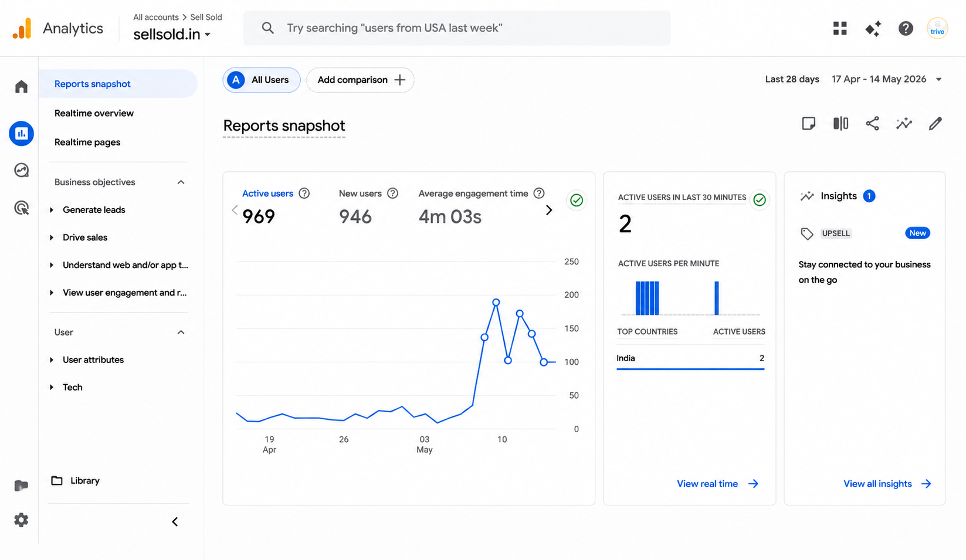This screenshot has width=966, height=560.
Task: Click the realtime card green checkmark
Action: coord(760,200)
